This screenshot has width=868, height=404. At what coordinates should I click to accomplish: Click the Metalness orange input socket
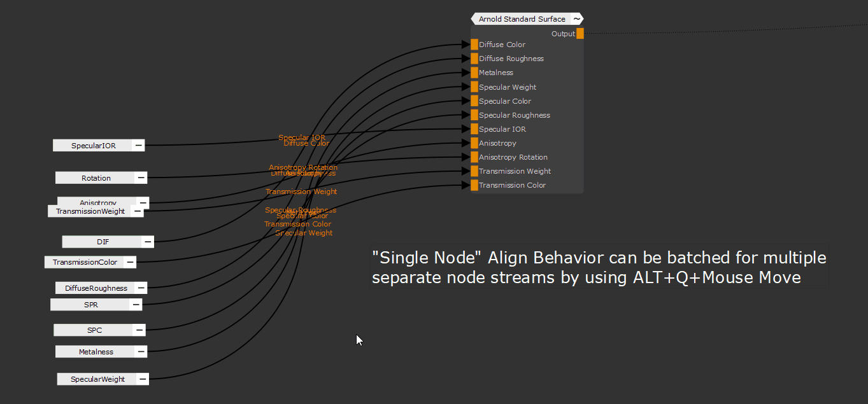474,73
